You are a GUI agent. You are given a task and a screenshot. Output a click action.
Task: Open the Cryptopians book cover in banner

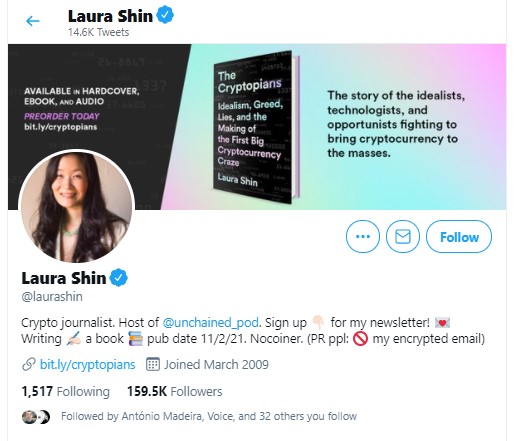coord(256,127)
